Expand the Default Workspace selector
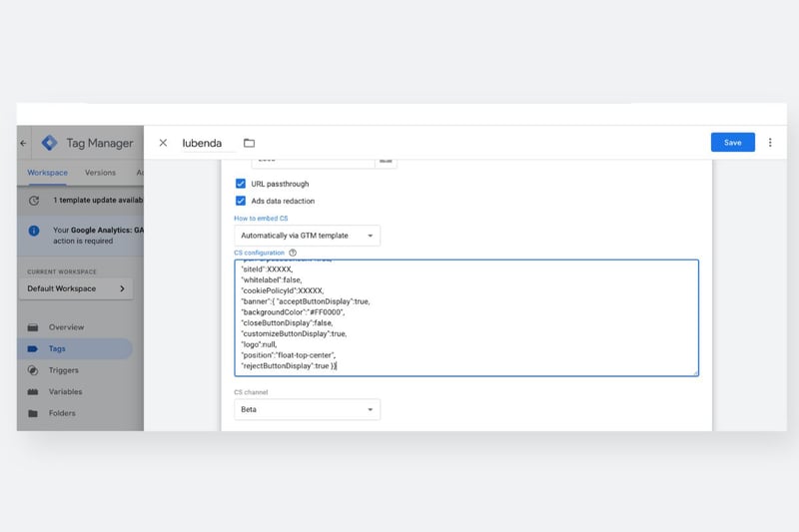The width and height of the screenshot is (799, 532). (x=76, y=288)
